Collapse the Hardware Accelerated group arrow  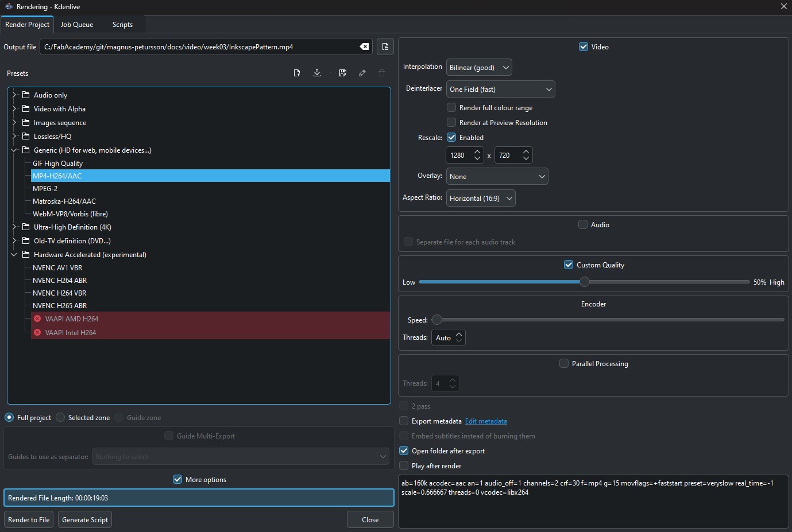pos(14,254)
